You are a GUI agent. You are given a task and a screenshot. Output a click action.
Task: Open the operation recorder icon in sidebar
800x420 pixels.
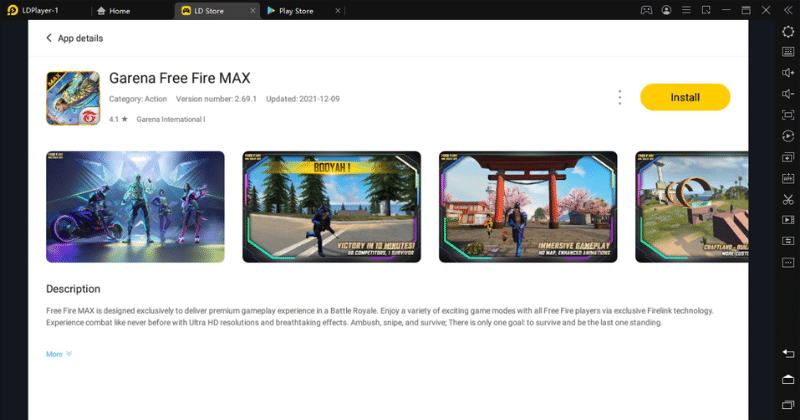(788, 136)
